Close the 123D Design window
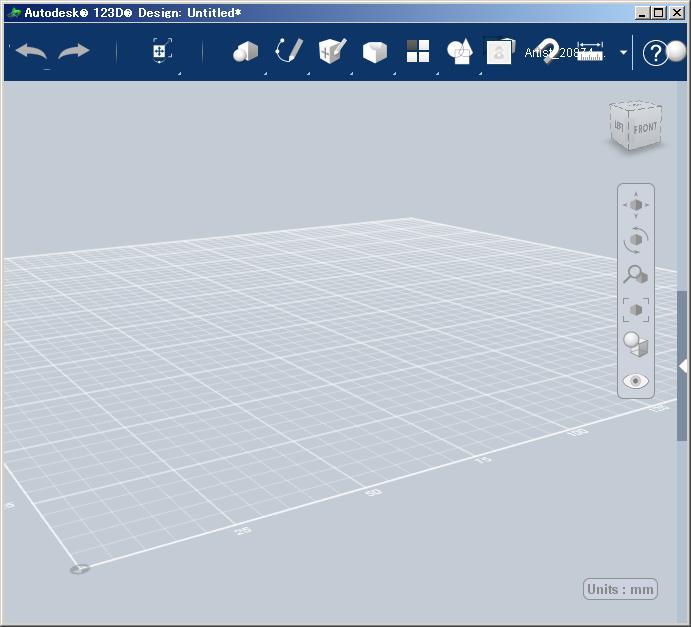 (676, 13)
